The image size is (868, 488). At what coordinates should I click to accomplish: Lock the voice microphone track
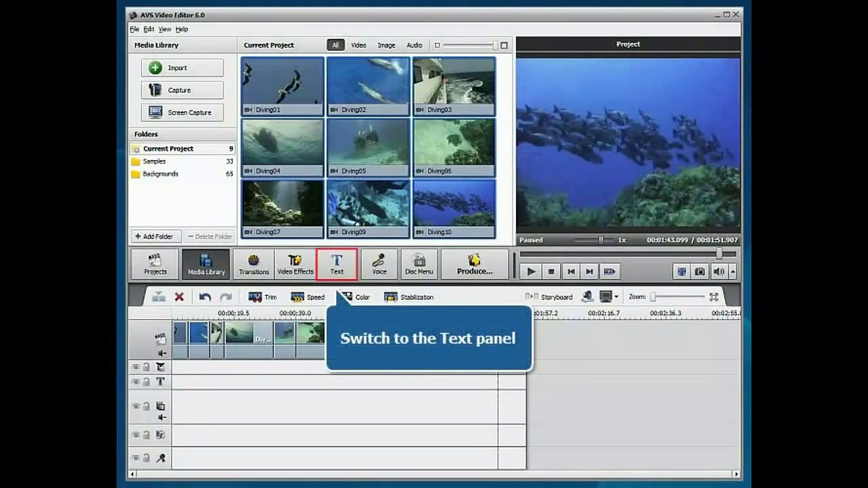click(x=146, y=458)
